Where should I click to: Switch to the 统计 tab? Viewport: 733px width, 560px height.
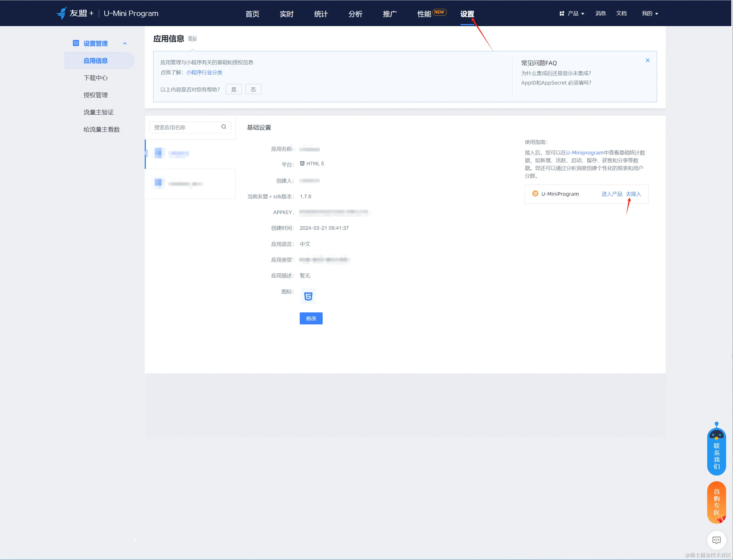pyautogui.click(x=321, y=14)
